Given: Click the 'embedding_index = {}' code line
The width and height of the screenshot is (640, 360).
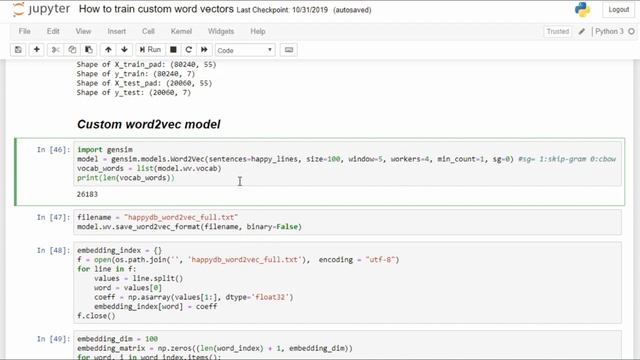Looking at the screenshot, I should pos(120,250).
